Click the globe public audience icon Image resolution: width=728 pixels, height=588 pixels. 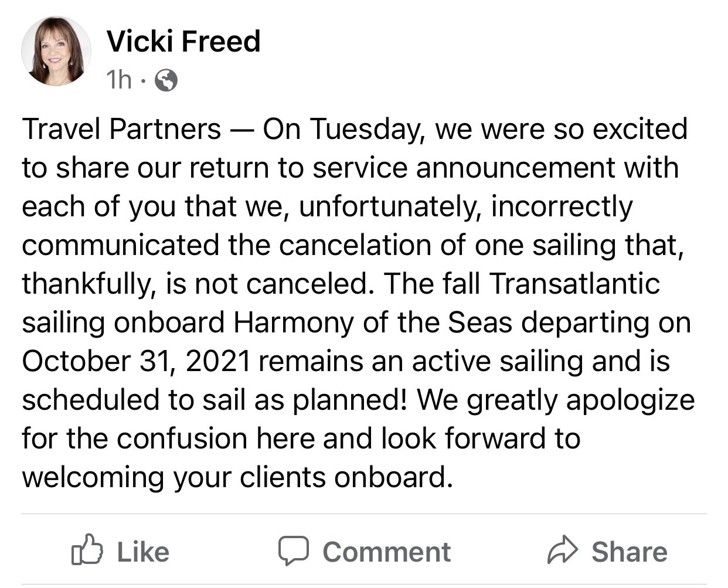tap(165, 80)
